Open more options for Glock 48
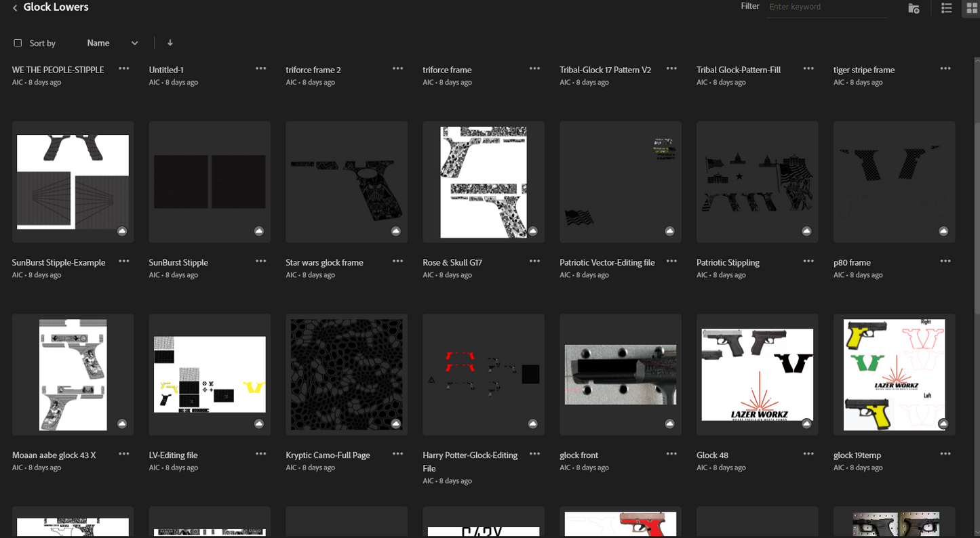Image resolution: width=980 pixels, height=538 pixels. 808,453
